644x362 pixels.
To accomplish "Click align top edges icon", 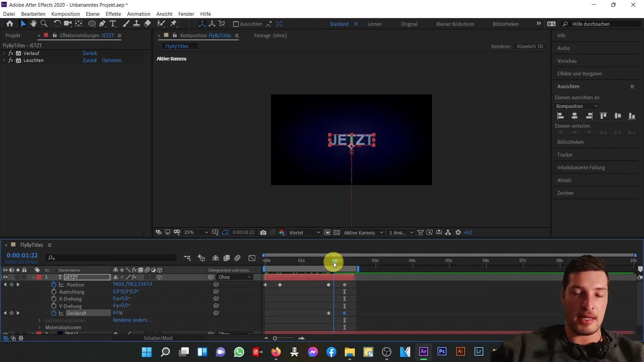I will (603, 116).
